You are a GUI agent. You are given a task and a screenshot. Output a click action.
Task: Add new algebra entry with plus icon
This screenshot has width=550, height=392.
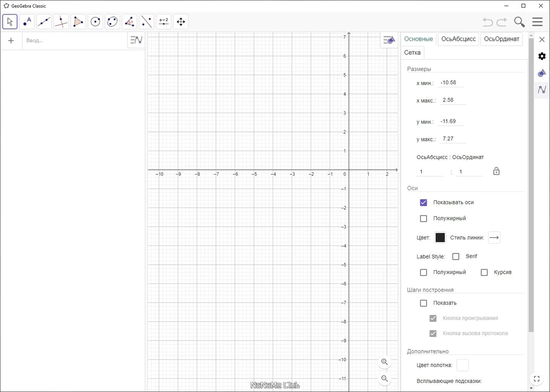coord(11,40)
